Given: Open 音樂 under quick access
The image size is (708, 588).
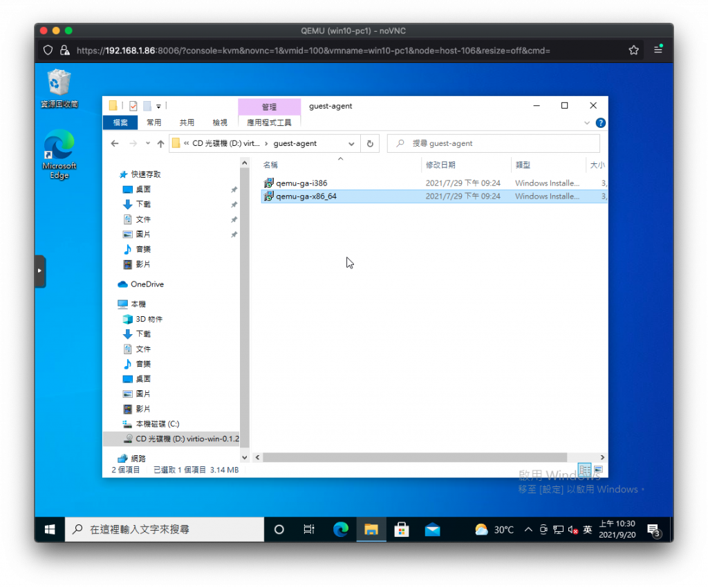Looking at the screenshot, I should tap(142, 249).
